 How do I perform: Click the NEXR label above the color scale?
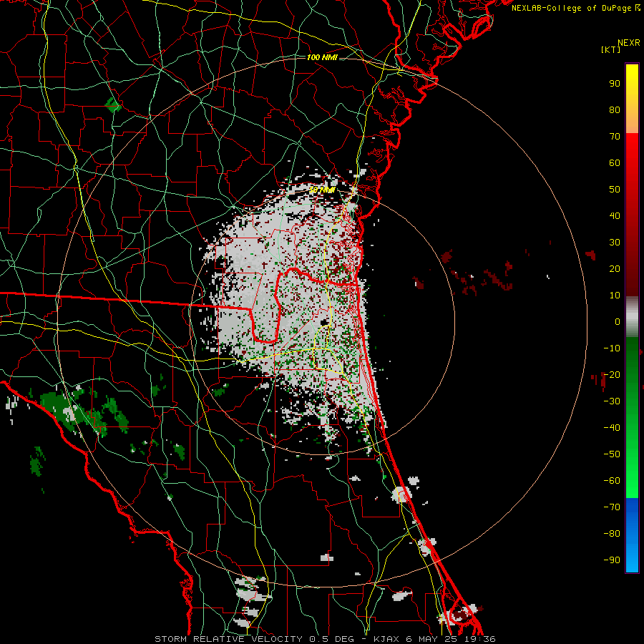click(x=629, y=43)
